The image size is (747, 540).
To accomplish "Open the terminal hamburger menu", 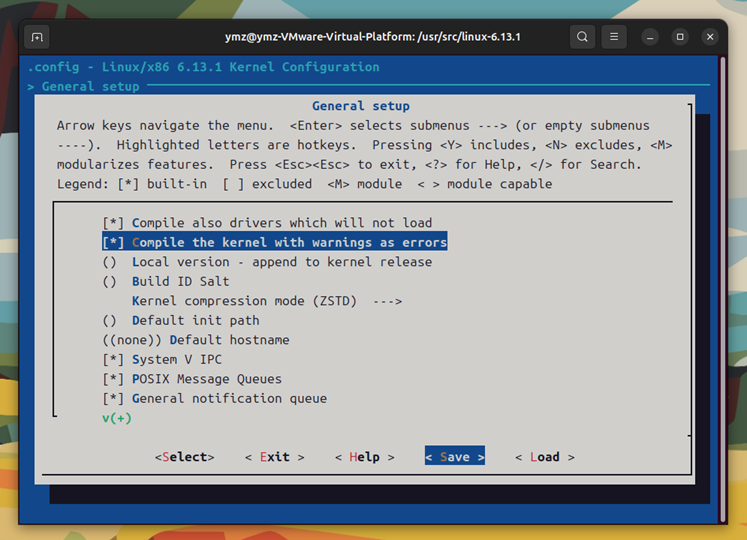I will [614, 37].
